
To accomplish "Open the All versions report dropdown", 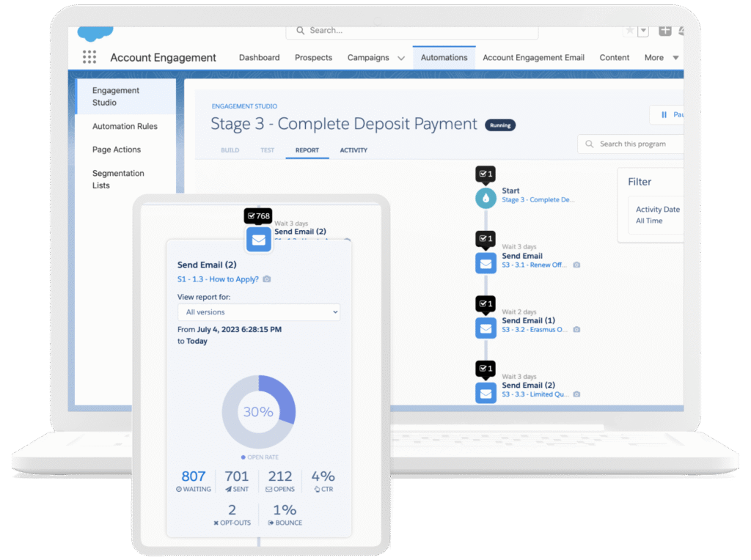I will [258, 312].
